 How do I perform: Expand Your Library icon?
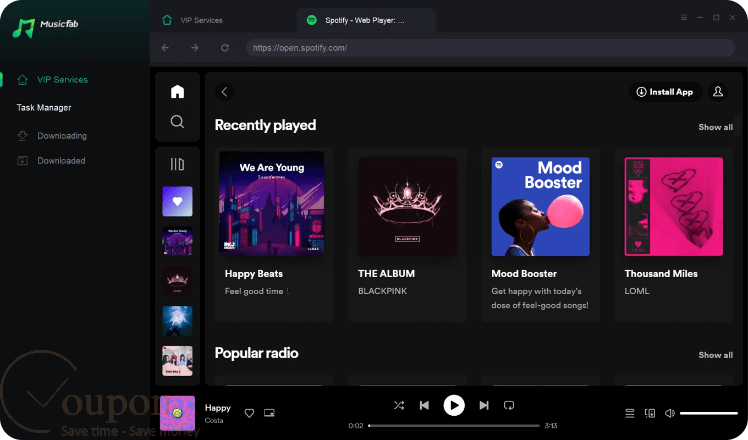[177, 164]
